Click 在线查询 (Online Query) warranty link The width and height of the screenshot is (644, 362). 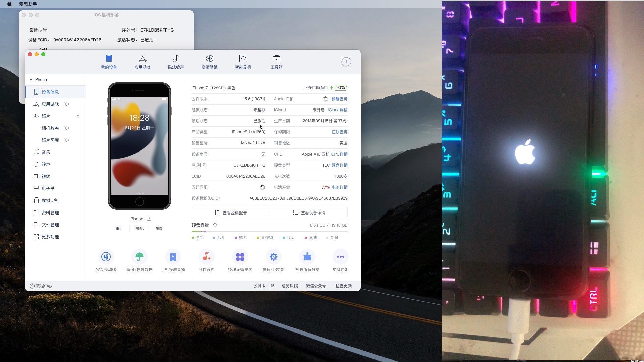tap(340, 132)
